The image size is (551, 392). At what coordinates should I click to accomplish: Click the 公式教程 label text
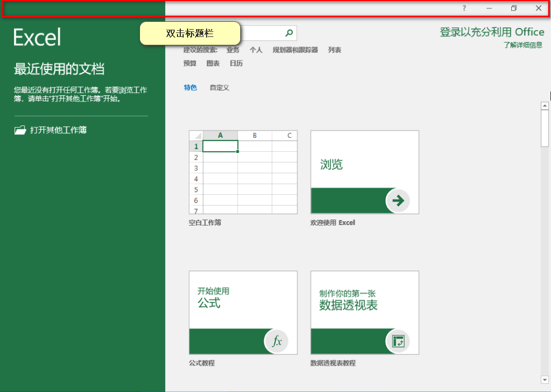pyautogui.click(x=202, y=363)
